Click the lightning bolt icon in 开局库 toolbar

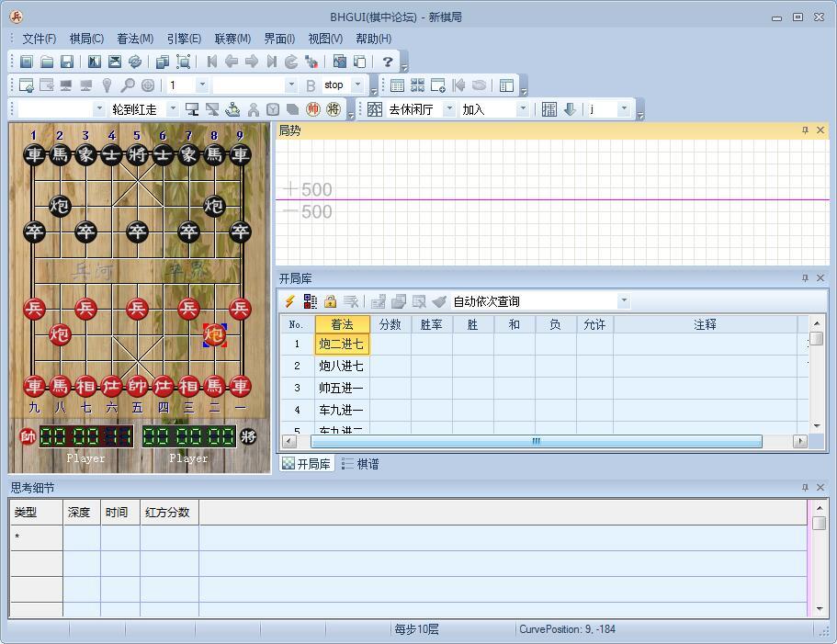point(289,301)
